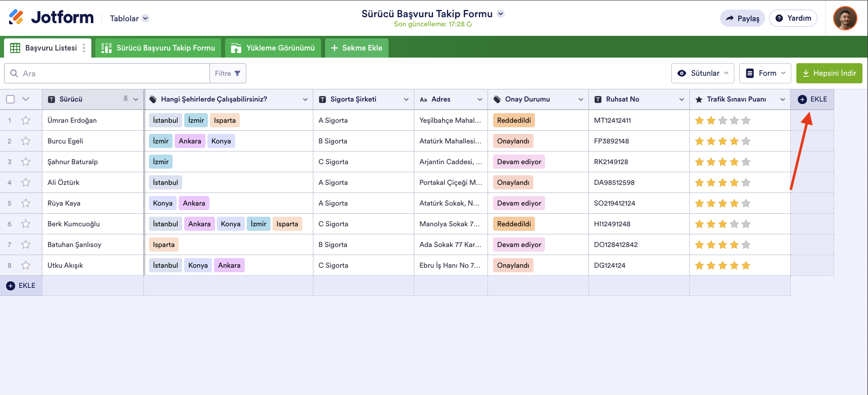Open the user profile avatar
Screen dimensions: 868x395
point(845,18)
